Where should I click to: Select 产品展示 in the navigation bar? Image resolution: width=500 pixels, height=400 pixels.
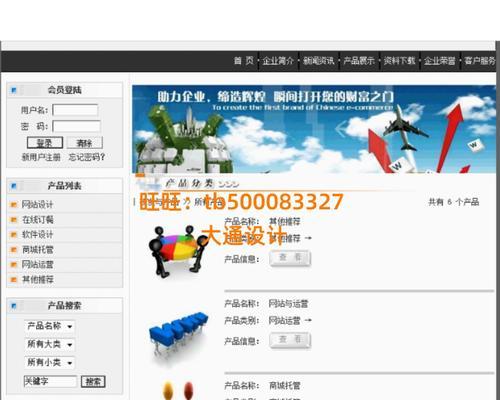[x=359, y=61]
